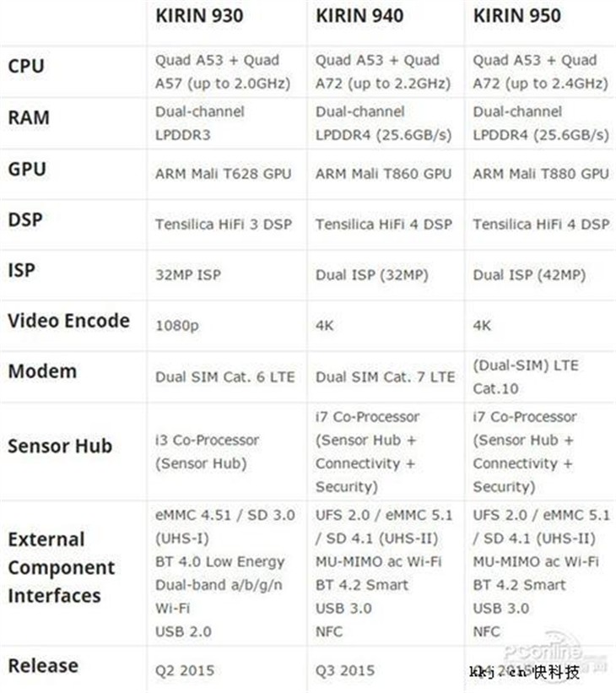Click the ARM Mali T880 GPU cell
Image resolution: width=616 pixels, height=693 pixels.
tap(541, 174)
